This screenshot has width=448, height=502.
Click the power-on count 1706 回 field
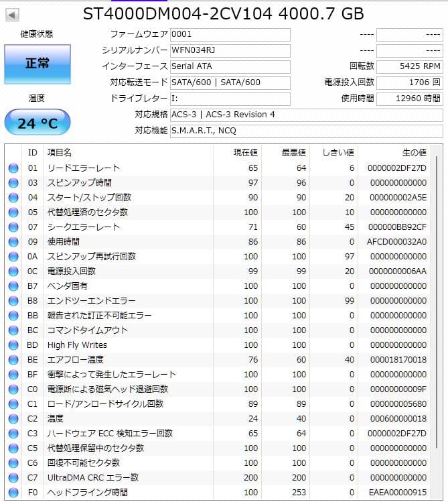410,82
